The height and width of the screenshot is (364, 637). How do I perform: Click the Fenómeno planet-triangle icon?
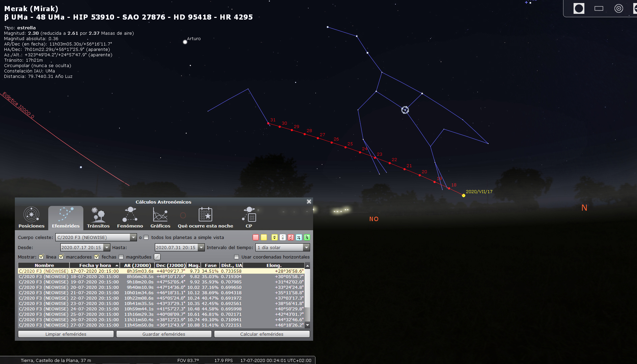130,214
